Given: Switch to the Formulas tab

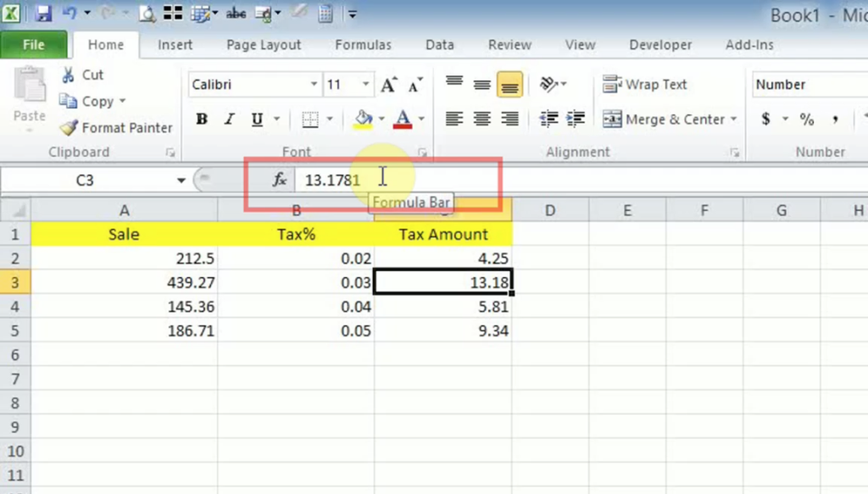Looking at the screenshot, I should [363, 45].
